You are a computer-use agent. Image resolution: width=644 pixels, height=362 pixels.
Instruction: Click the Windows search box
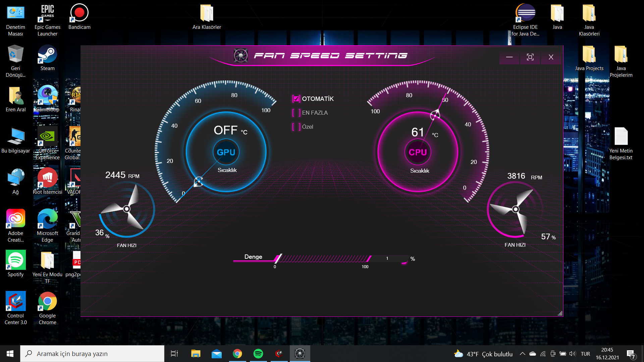[x=92, y=354]
